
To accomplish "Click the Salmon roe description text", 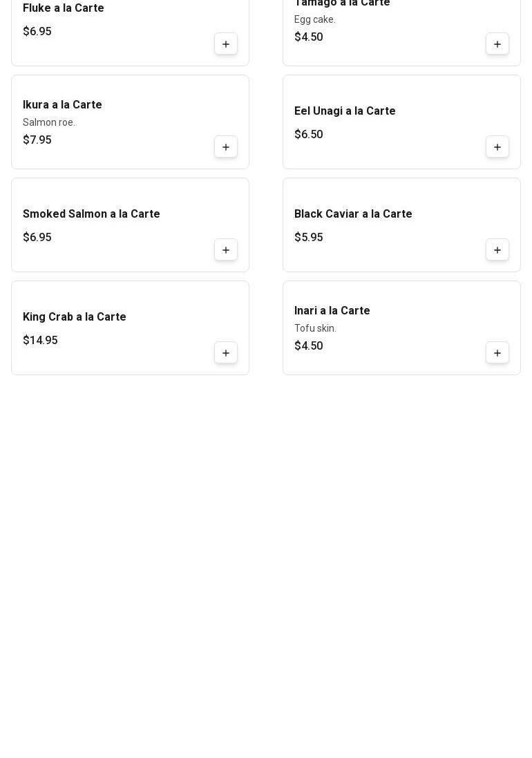I will point(49,123).
